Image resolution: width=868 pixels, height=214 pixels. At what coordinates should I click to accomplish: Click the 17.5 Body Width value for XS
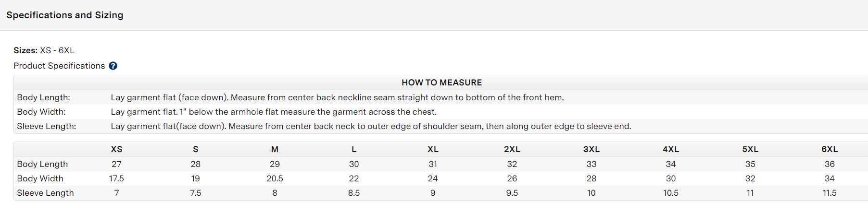point(116,178)
